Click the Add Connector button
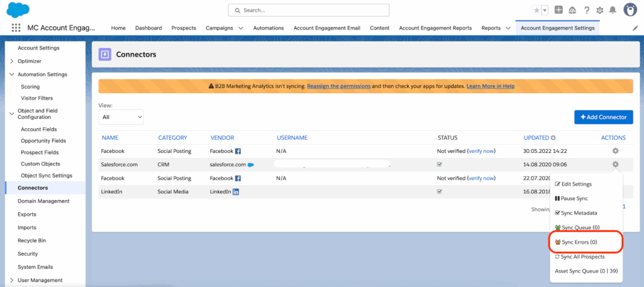644x287 pixels. point(603,117)
